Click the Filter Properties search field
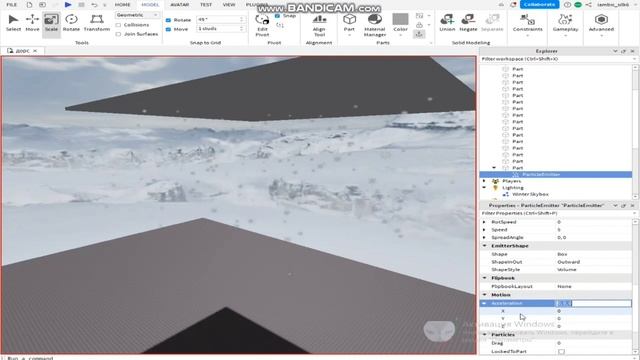640x360 pixels. click(557, 213)
